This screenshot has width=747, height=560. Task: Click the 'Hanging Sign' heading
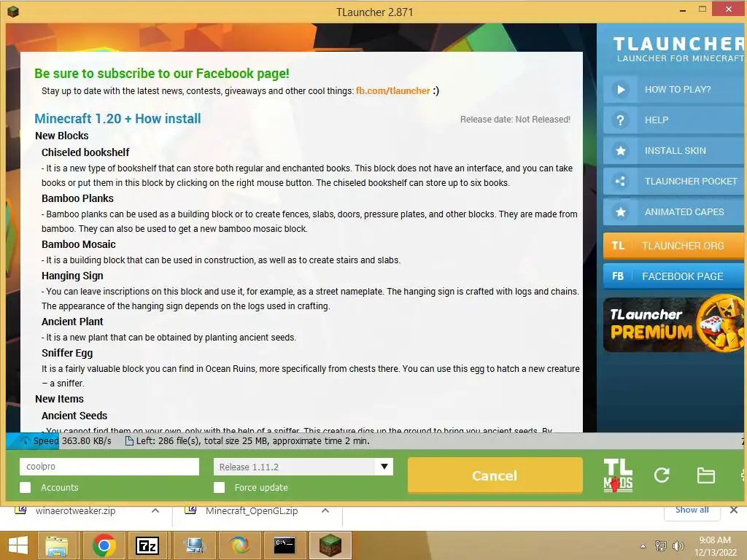pyautogui.click(x=72, y=276)
